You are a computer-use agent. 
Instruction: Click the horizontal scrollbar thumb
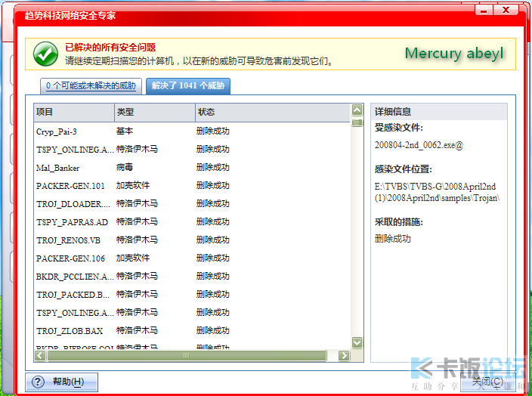pos(187,356)
